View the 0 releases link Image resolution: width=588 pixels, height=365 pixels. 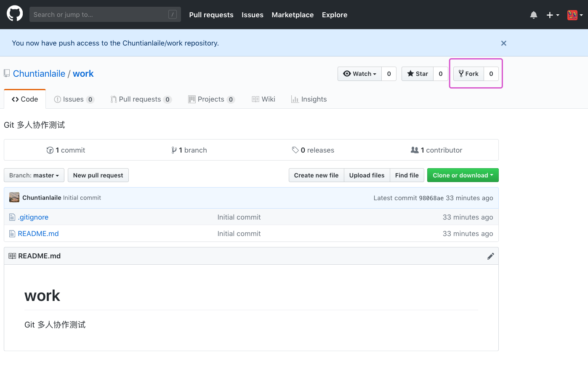coord(313,150)
